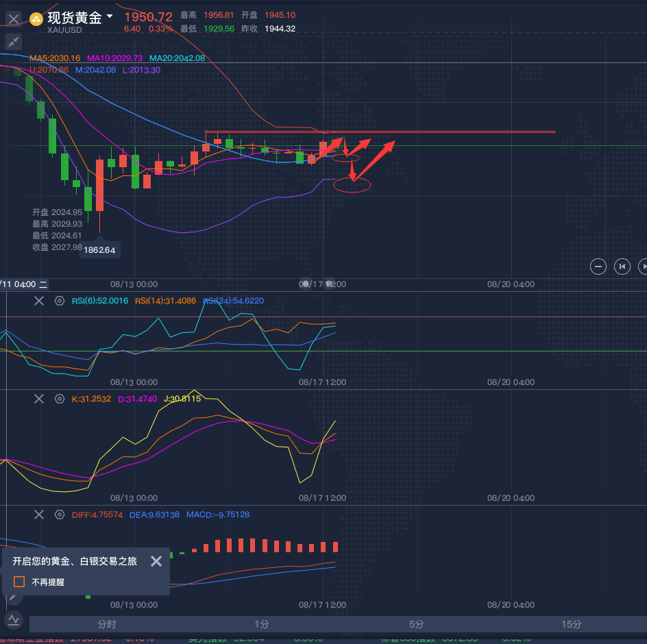Zoom out the chart with minus button
647x644 pixels.
pyautogui.click(x=598, y=267)
